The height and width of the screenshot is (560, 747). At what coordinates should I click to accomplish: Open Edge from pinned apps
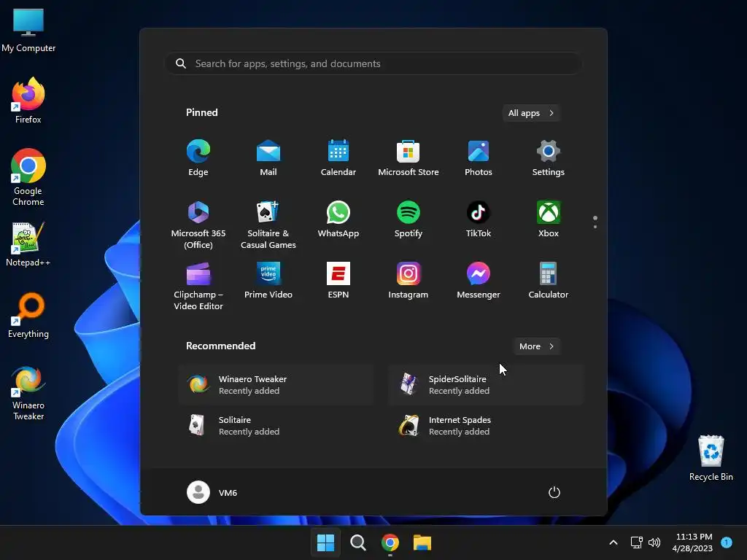tap(198, 158)
